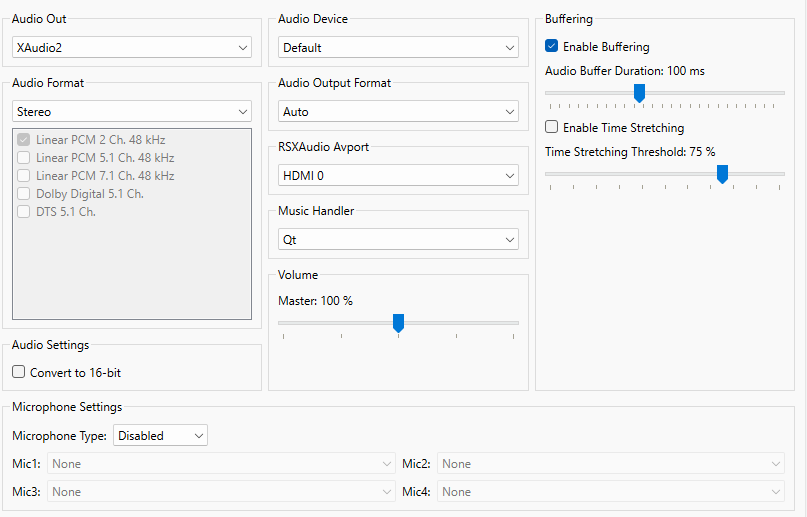Viewport: 807px width, 517px height.
Task: Click the Linear PCM 5.1 Ch. 48 kHz checkbox
Action: (x=25, y=158)
